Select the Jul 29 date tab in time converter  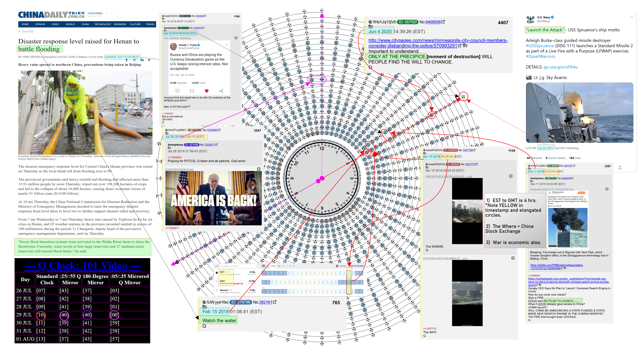click(x=273, y=266)
